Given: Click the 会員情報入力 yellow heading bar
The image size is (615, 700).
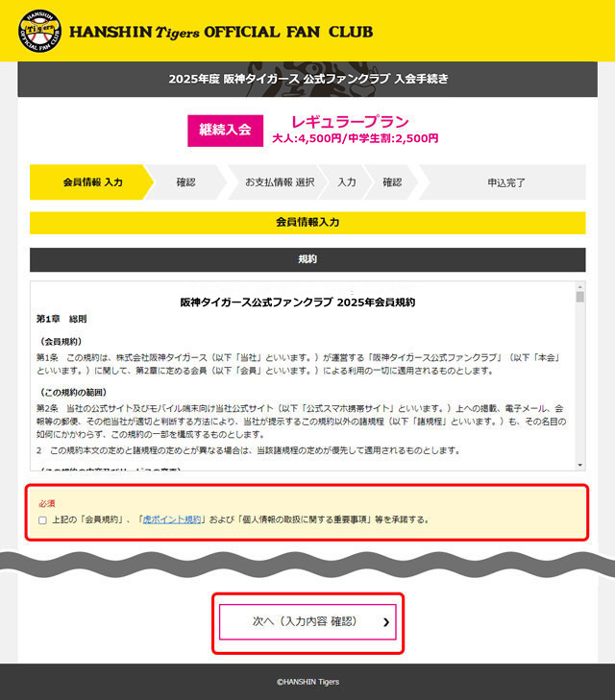Looking at the screenshot, I should [307, 223].
